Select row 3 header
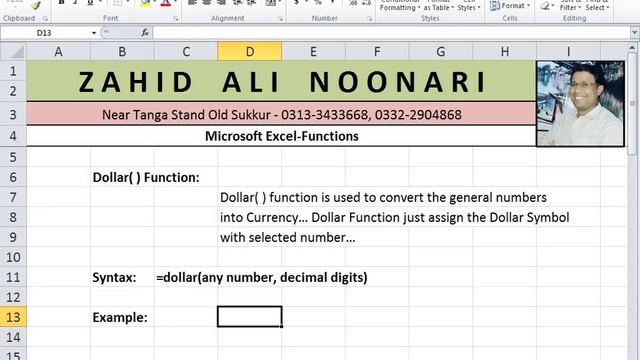Screen dimensions: 640x360 [13, 115]
